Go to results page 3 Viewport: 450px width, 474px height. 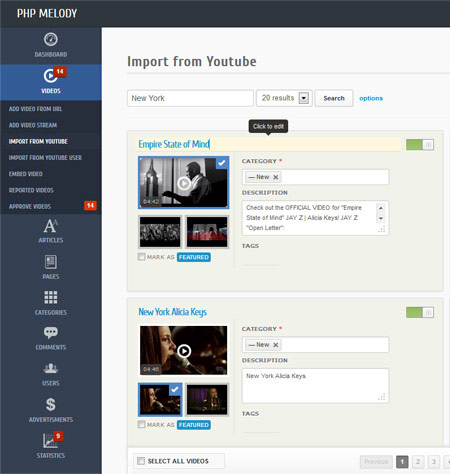434,462
